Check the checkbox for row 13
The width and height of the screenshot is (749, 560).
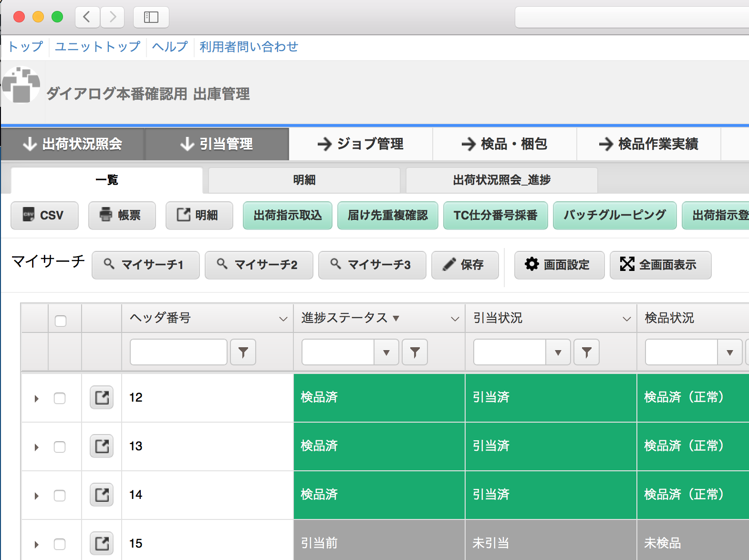[60, 447]
